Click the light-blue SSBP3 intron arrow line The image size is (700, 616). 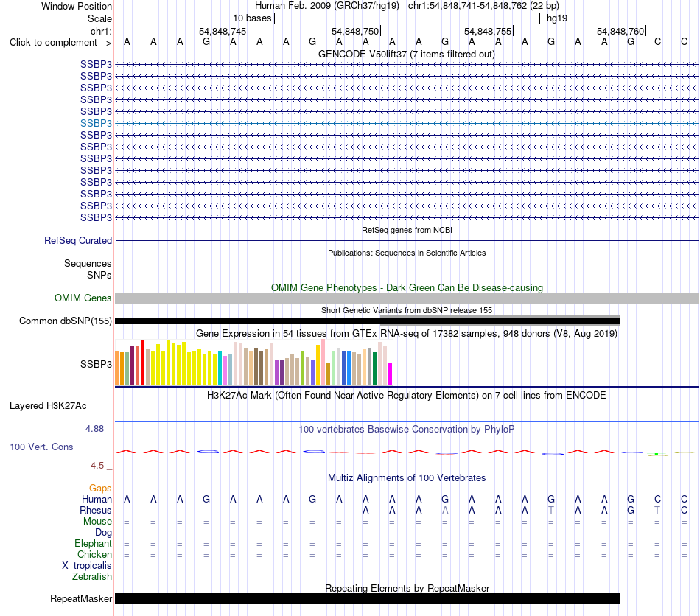click(407, 123)
